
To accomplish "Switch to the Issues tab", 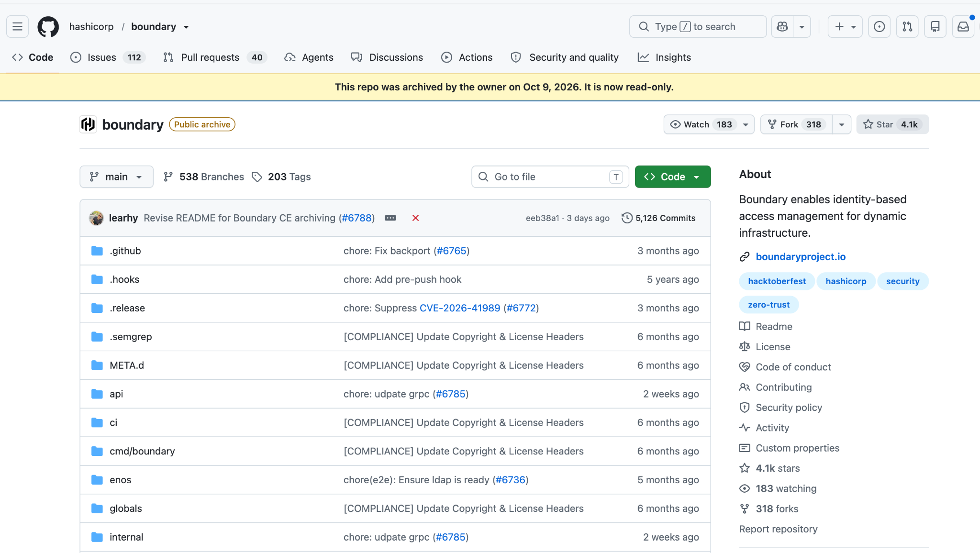I will tap(108, 57).
